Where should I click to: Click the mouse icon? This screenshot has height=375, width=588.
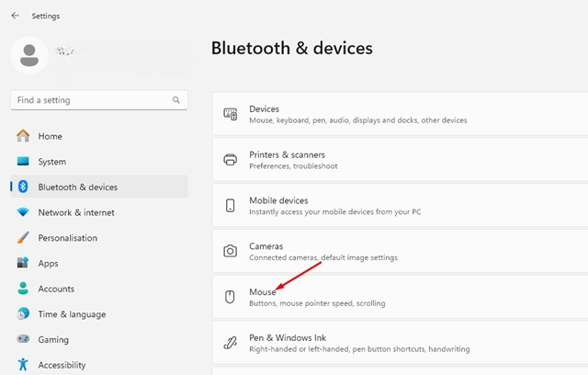point(230,297)
